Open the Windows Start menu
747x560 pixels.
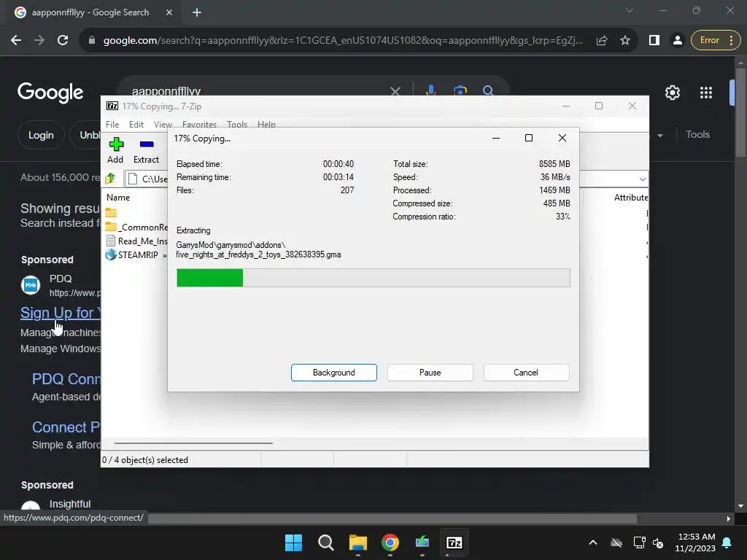pos(293,542)
